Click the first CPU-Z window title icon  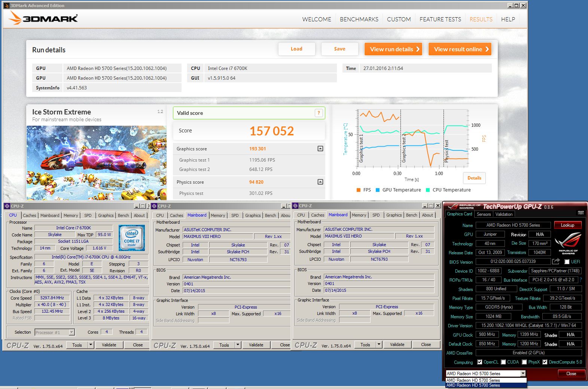[x=7, y=206]
